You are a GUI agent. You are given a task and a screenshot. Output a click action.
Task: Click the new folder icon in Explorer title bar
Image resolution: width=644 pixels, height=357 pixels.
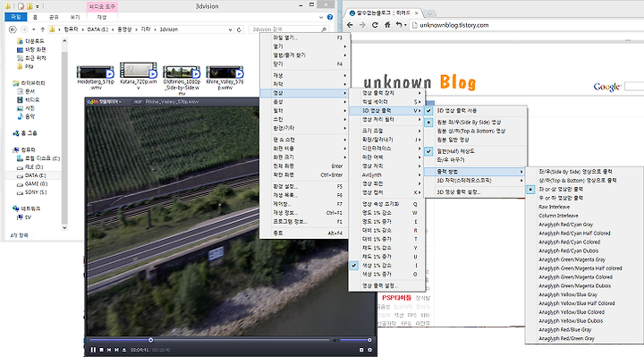coord(30,6)
